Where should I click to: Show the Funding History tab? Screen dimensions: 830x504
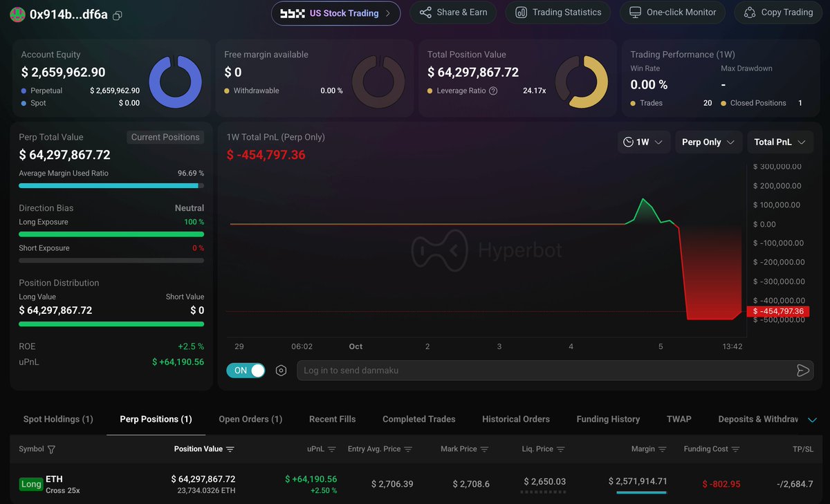point(608,419)
